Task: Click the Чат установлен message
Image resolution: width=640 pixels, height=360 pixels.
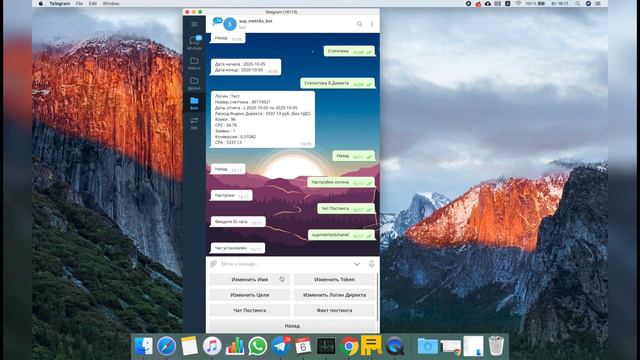Action: click(238, 248)
